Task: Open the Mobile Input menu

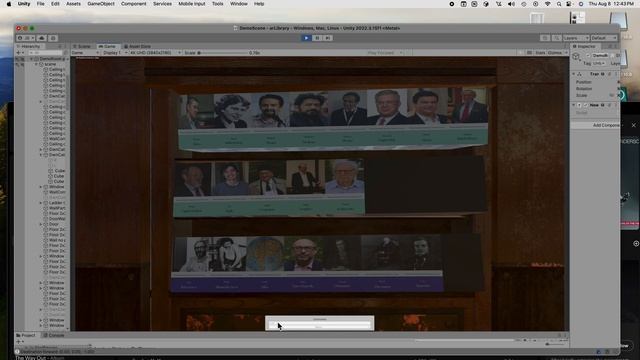Action: pyautogui.click(x=192, y=4)
